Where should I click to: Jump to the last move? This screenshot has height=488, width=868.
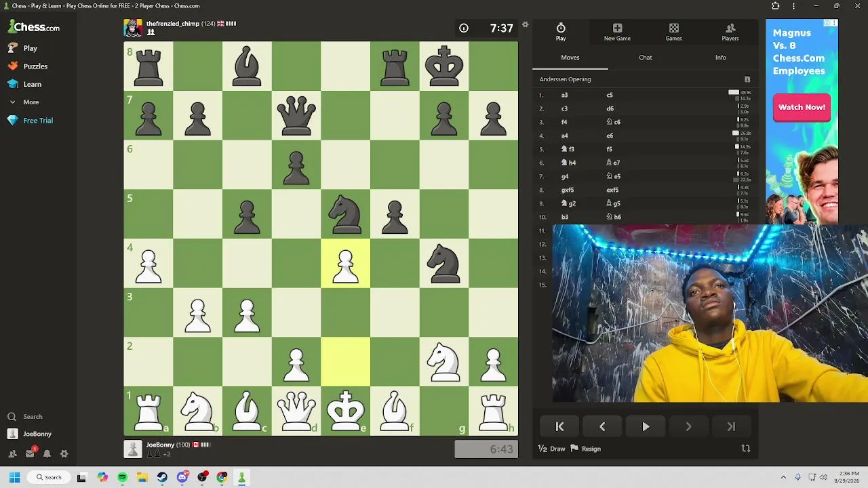click(x=731, y=426)
